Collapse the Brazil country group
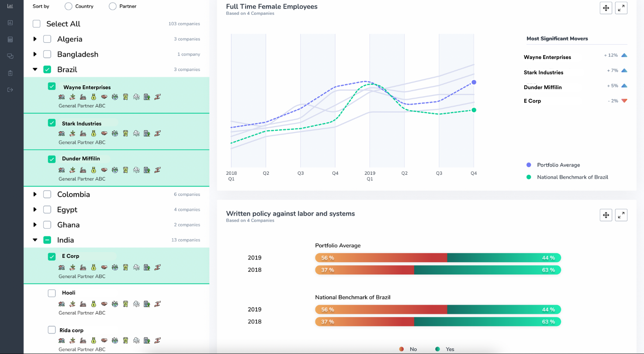 [35, 69]
